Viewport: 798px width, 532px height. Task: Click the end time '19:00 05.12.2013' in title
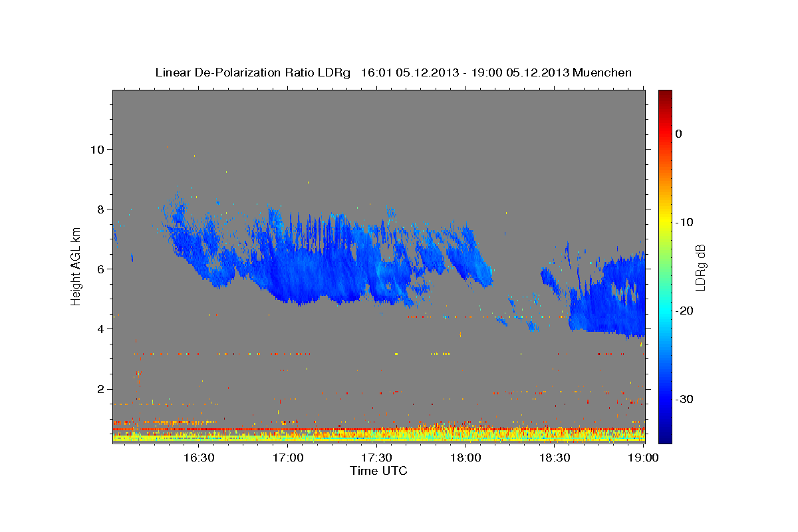(520, 72)
